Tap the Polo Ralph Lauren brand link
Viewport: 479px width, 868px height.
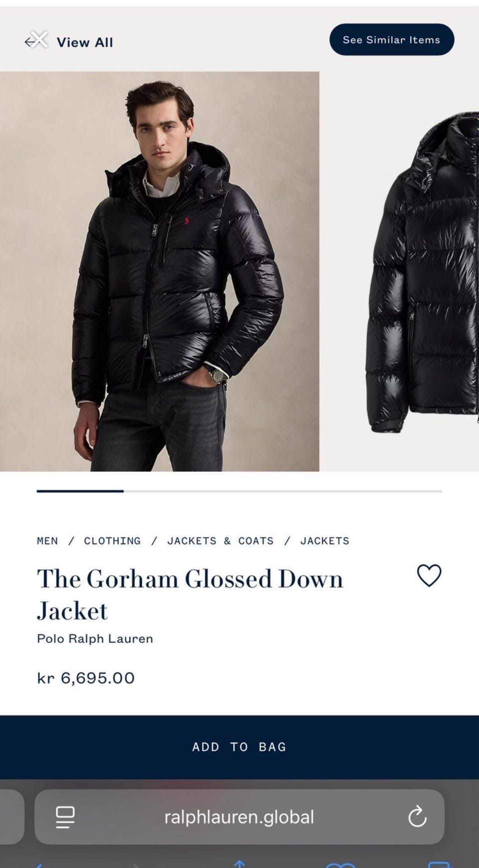tap(95, 639)
